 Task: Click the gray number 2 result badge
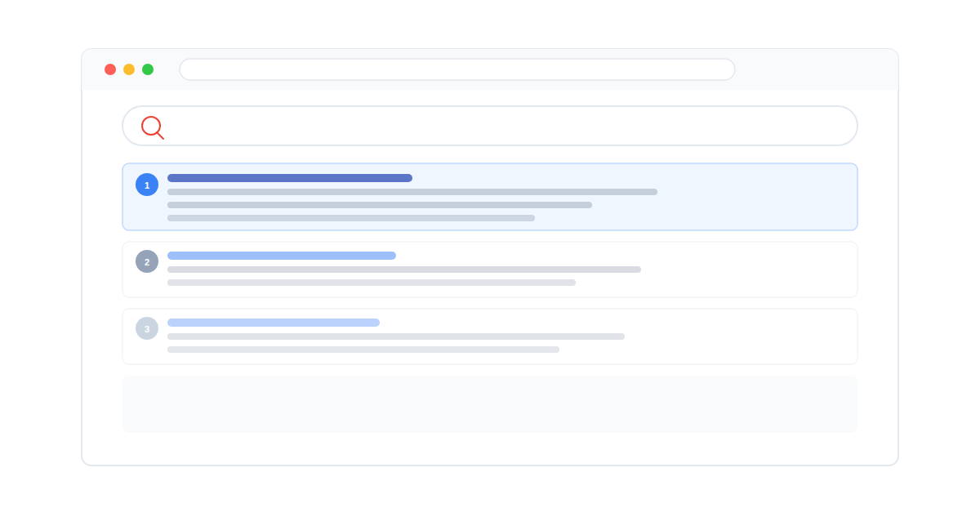(147, 261)
